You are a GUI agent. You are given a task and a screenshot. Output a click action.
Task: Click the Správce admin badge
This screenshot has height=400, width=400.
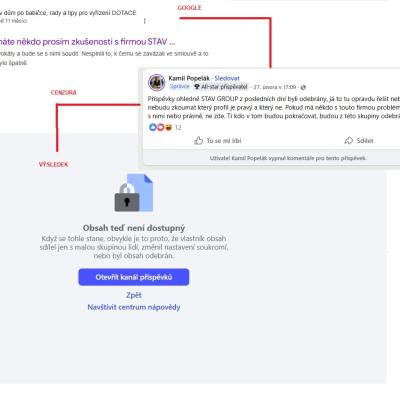pyautogui.click(x=180, y=86)
